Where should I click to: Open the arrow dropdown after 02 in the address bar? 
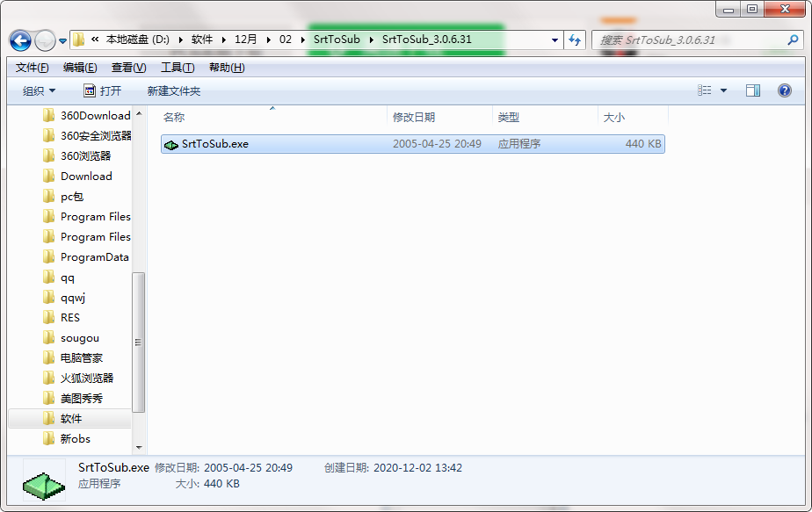pos(302,40)
